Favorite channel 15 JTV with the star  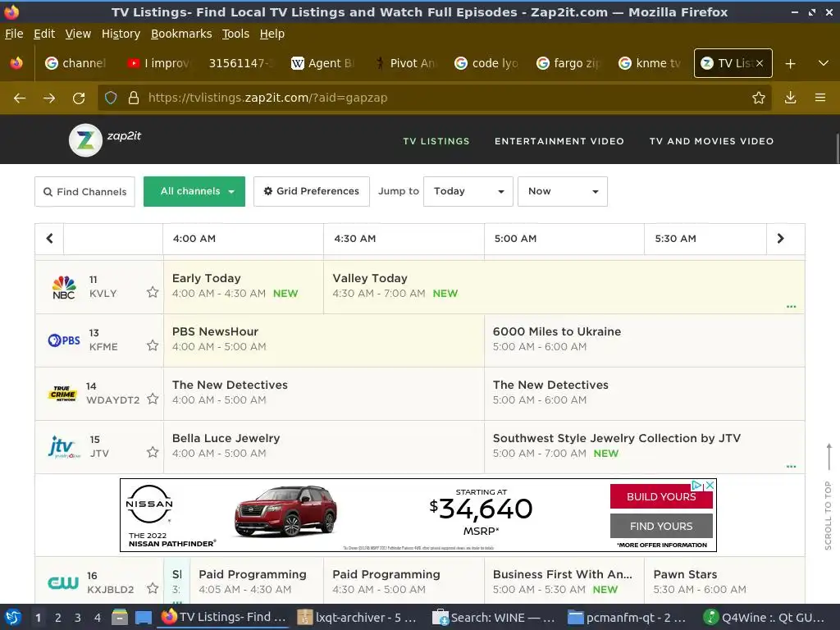click(x=153, y=452)
